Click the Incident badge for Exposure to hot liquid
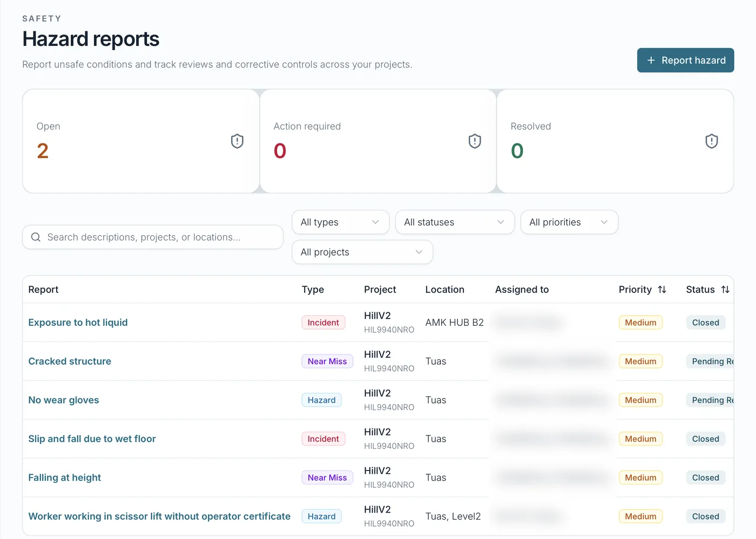The width and height of the screenshot is (756, 539). [x=323, y=323]
